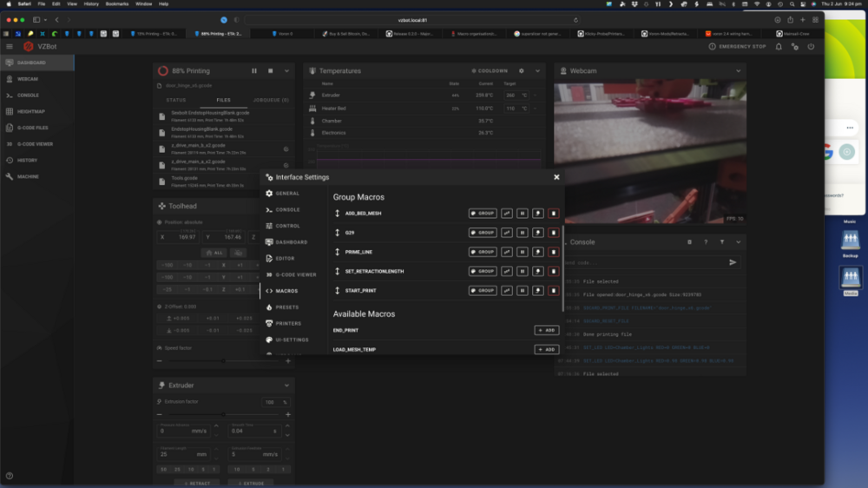The height and width of the screenshot is (488, 868).
Task: Click the Pressure Advance input field
Action: pos(182,430)
